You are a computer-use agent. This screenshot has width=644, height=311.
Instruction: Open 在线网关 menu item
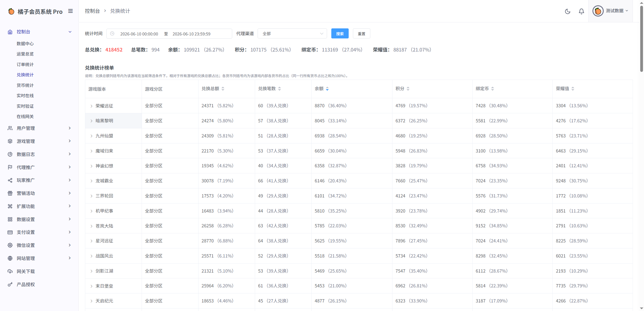[x=25, y=117]
